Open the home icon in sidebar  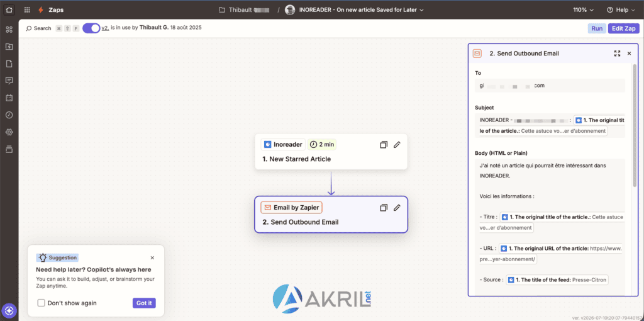[x=9, y=9]
